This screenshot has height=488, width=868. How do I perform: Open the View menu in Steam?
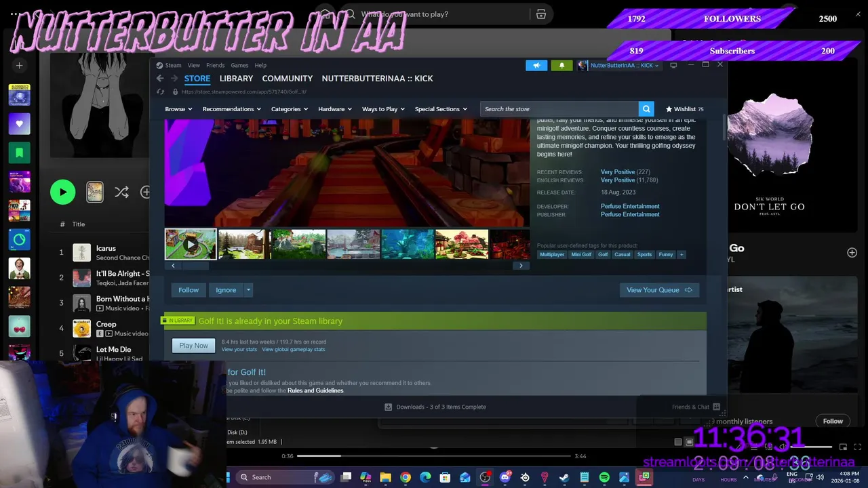tap(194, 66)
